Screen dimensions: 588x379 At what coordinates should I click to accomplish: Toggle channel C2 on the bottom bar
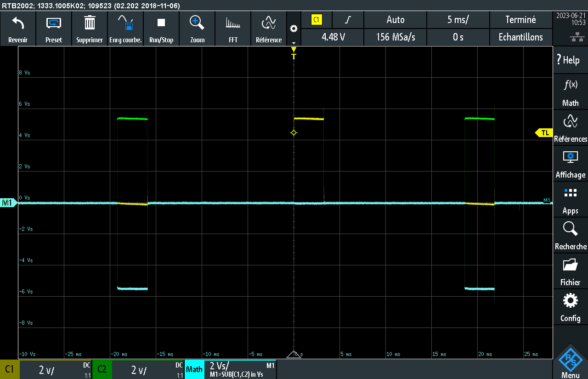tap(102, 369)
